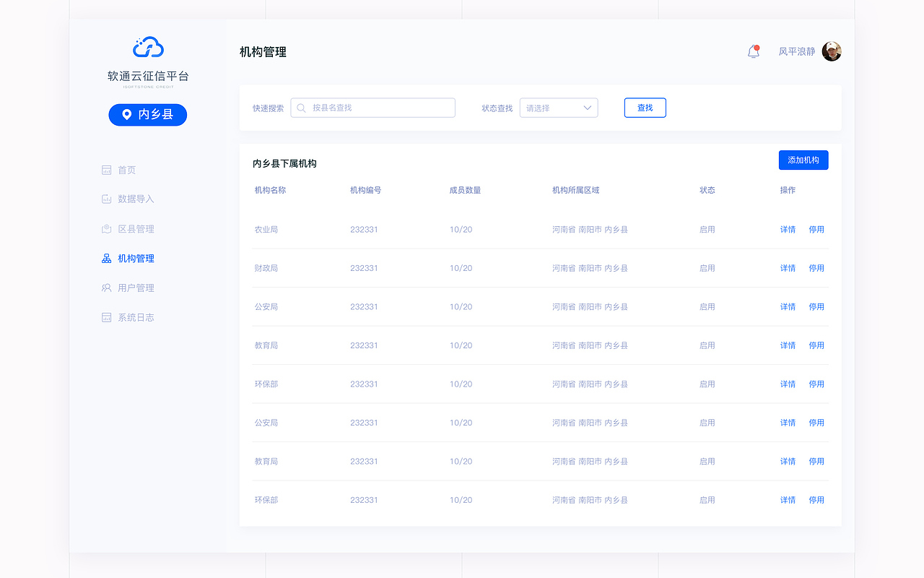Open the 状态查找 请选择 dropdown

click(x=559, y=108)
